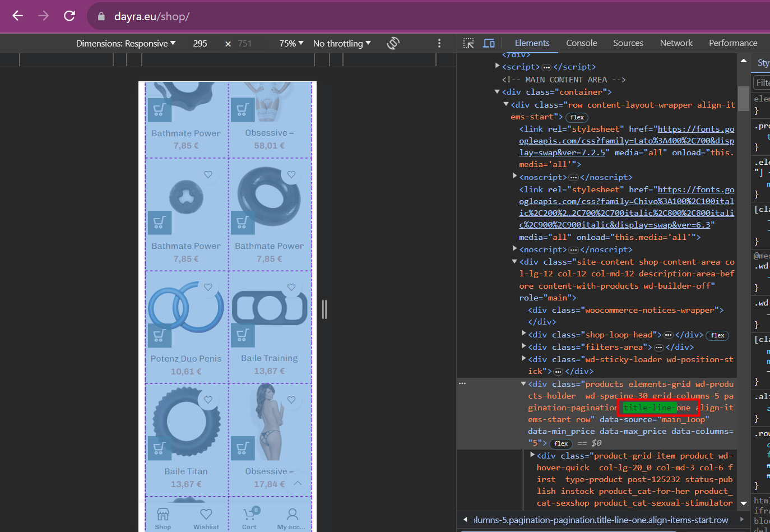This screenshot has height=532, width=770.
Task: Switch to the Elements tab
Action: pos(532,43)
